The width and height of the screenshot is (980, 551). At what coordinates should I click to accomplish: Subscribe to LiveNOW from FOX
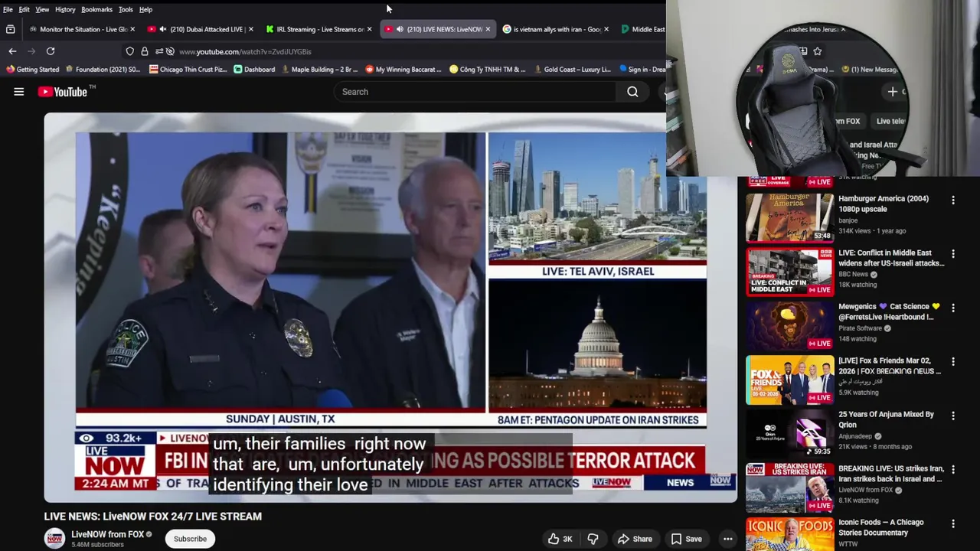tap(190, 539)
